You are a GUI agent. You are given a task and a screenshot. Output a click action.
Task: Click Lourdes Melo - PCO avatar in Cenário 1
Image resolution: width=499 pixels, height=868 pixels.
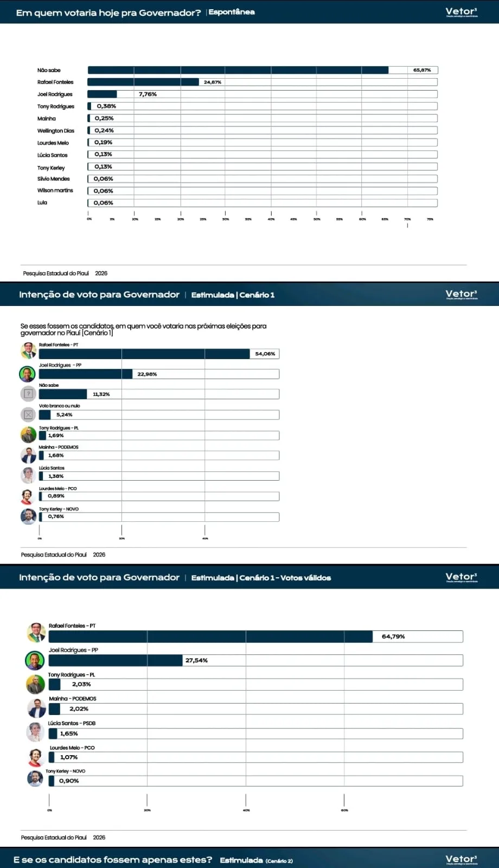tap(27, 496)
